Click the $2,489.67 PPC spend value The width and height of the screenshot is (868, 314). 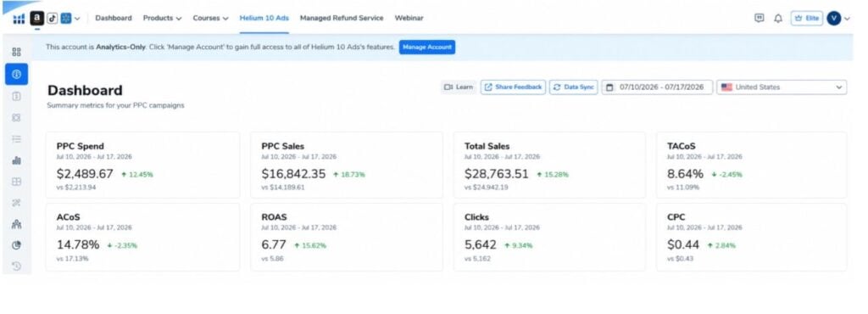[85, 174]
